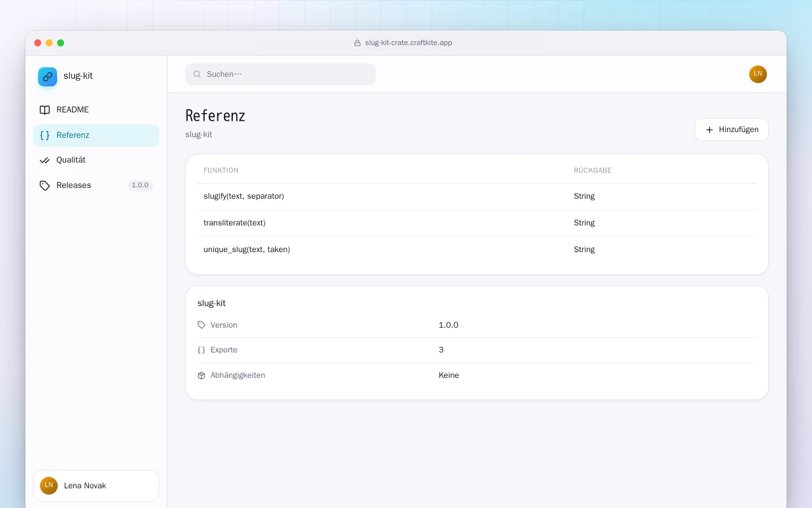Open the README book icon
Image resolution: width=812 pixels, height=508 pixels.
44,110
